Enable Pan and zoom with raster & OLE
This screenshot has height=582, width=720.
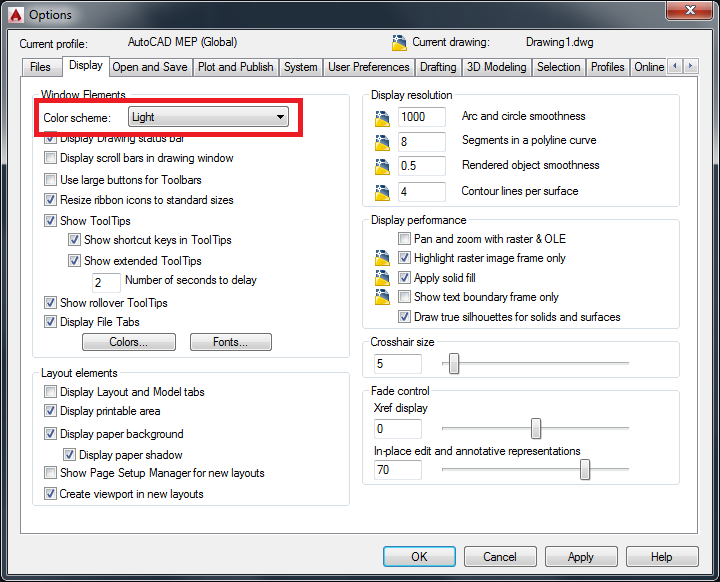tap(404, 238)
